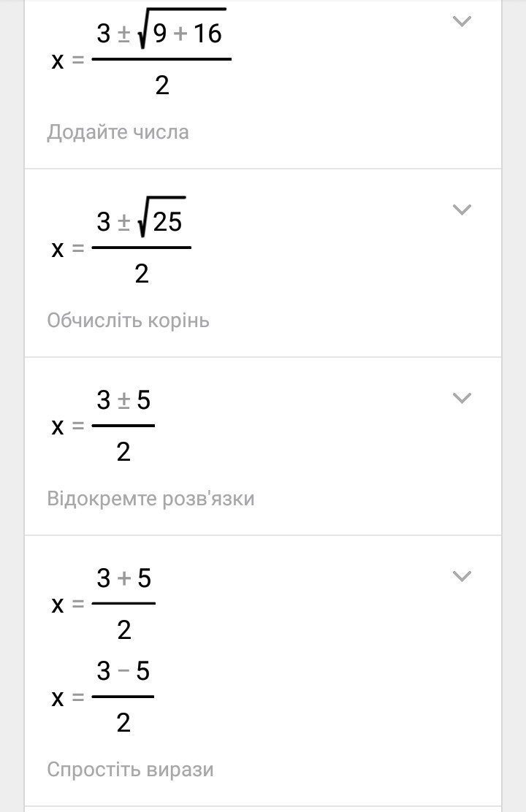Click denominator 2 under 3 − 5
This screenshot has width=526, height=812.
tap(123, 723)
